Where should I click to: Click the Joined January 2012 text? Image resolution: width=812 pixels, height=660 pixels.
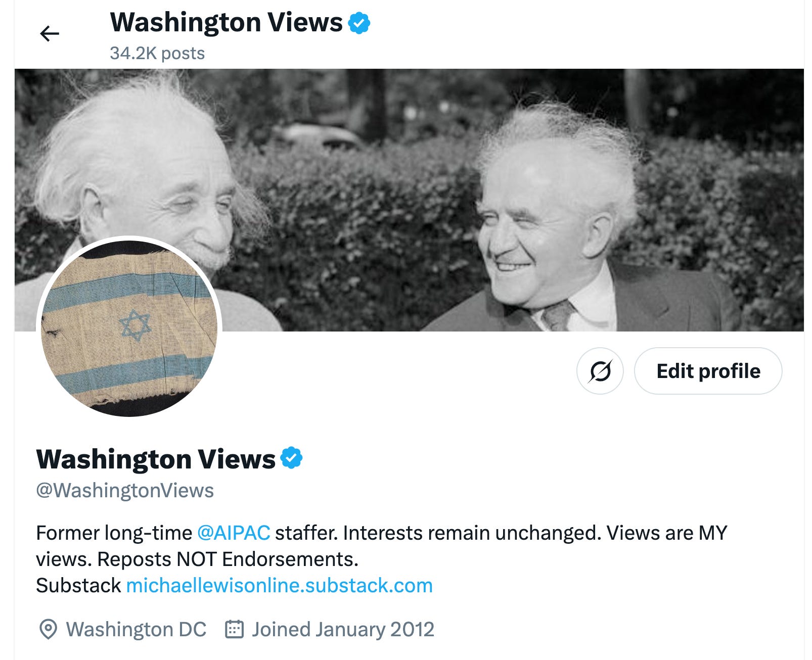click(343, 630)
